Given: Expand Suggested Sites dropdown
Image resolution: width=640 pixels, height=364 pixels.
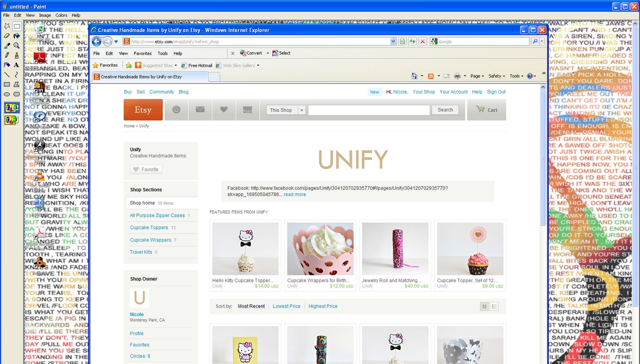Looking at the screenshot, I should click(176, 66).
